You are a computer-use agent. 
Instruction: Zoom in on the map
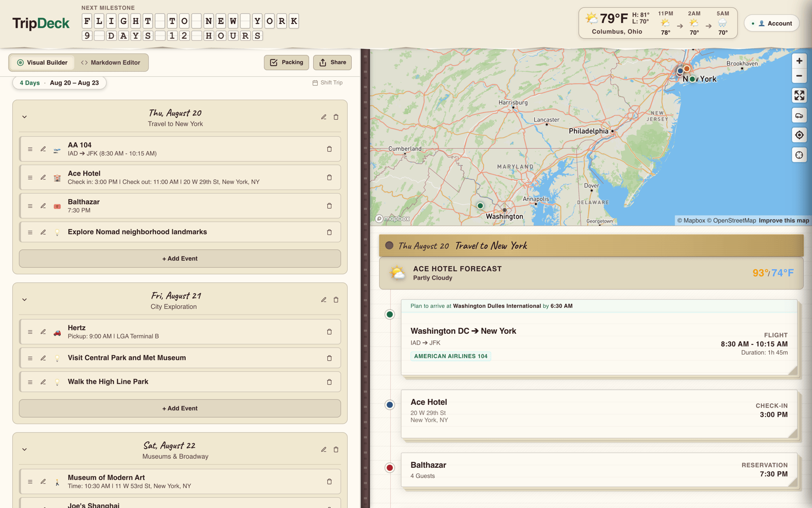point(799,61)
